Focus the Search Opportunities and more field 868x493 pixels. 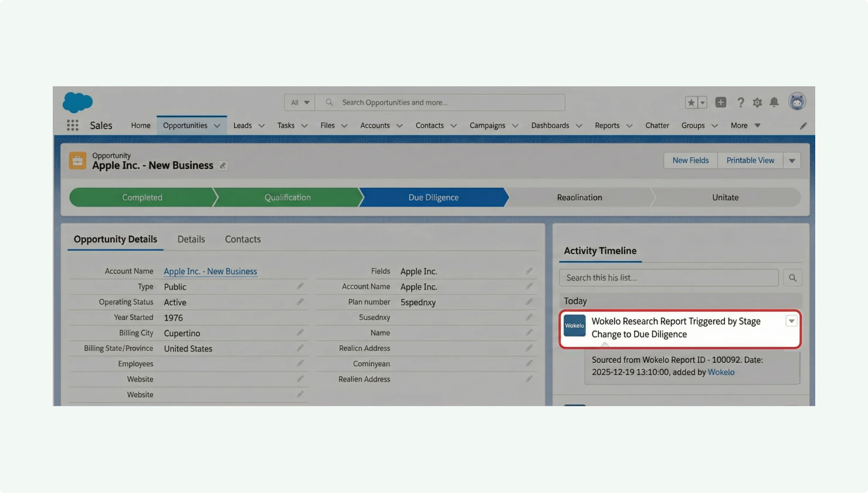(x=440, y=103)
